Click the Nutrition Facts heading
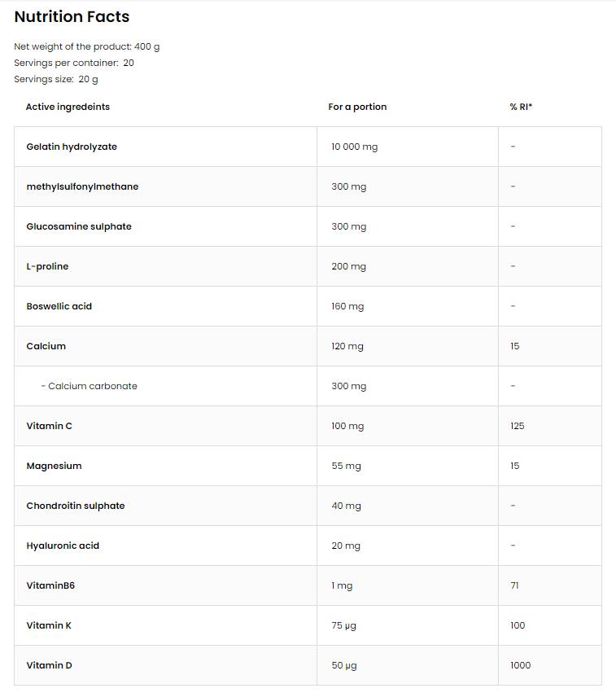This screenshot has width=616, height=697. 72,16
